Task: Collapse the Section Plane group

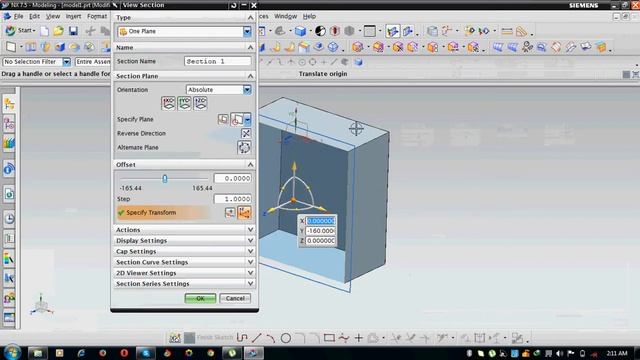Action: tap(184, 76)
